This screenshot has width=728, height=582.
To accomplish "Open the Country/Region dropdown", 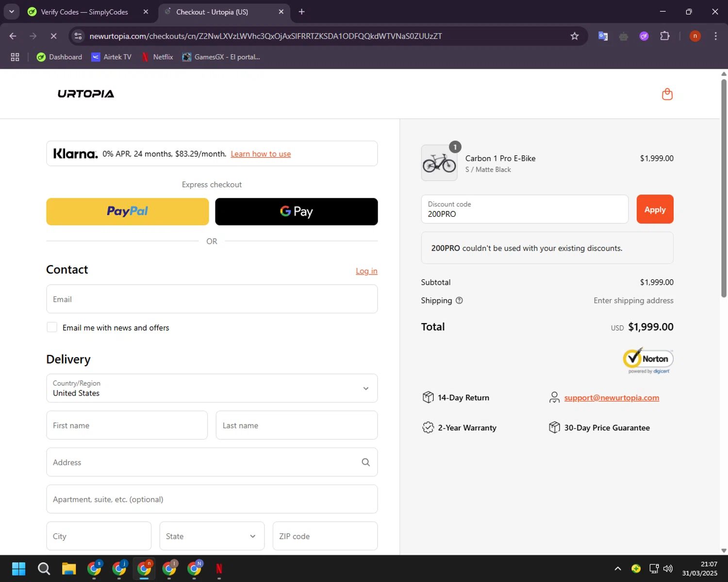I will [212, 388].
